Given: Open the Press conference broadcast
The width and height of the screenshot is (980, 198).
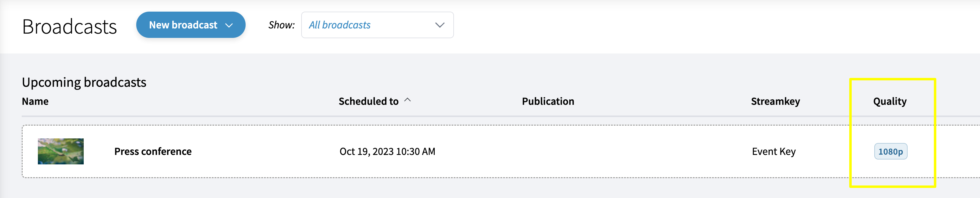Looking at the screenshot, I should click(153, 152).
